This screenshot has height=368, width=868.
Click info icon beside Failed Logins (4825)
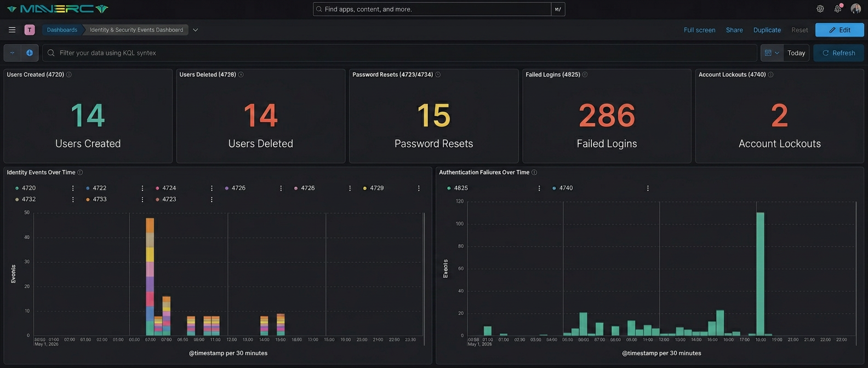(585, 74)
